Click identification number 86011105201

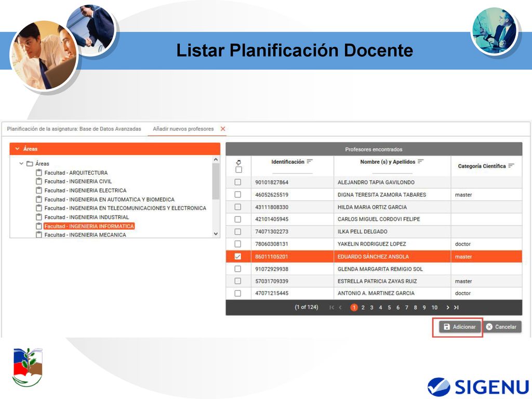point(271,257)
